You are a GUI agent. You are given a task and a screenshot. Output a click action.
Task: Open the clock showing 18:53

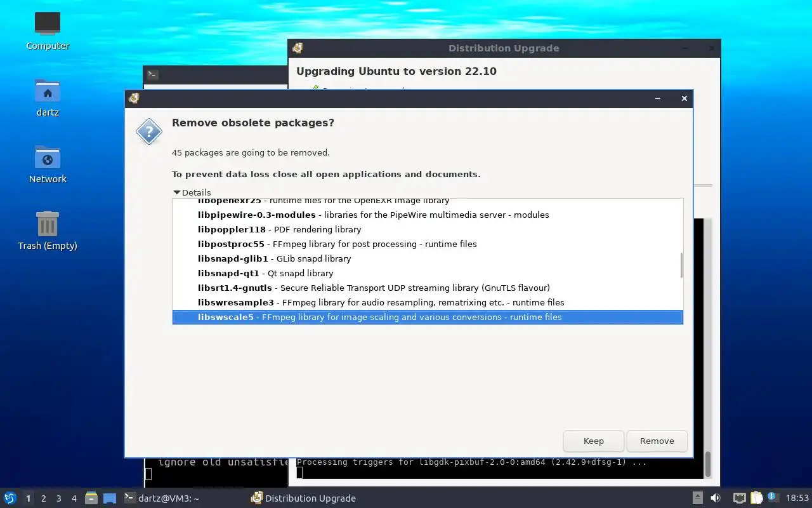(797, 498)
